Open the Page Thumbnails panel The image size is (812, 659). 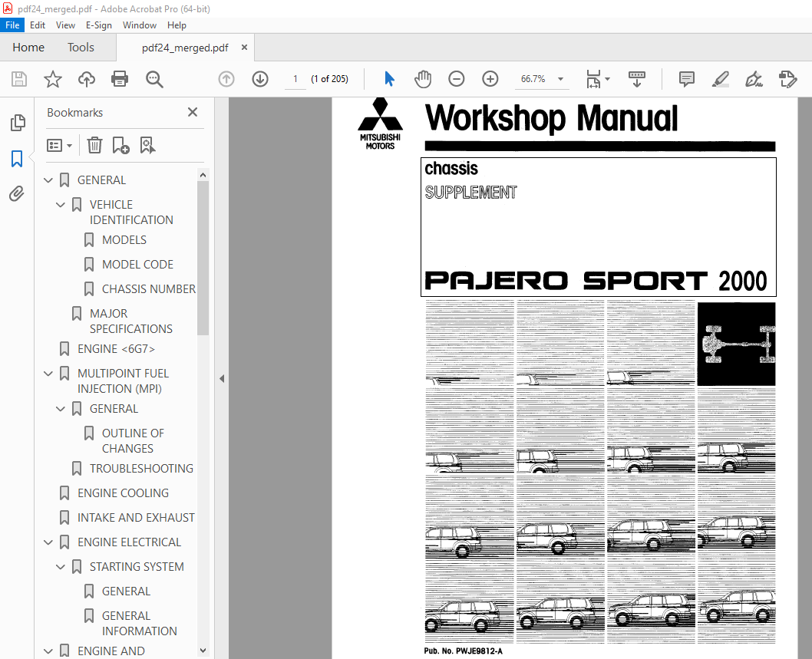pyautogui.click(x=18, y=123)
